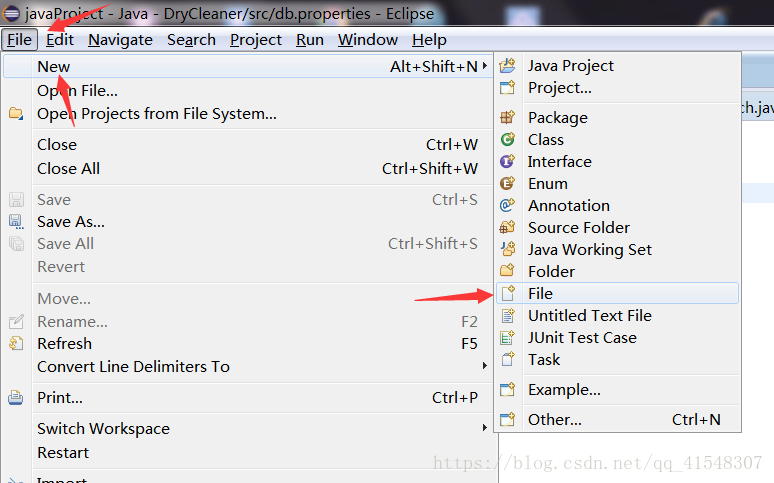
Task: Click the Enum icon
Action: [507, 184]
